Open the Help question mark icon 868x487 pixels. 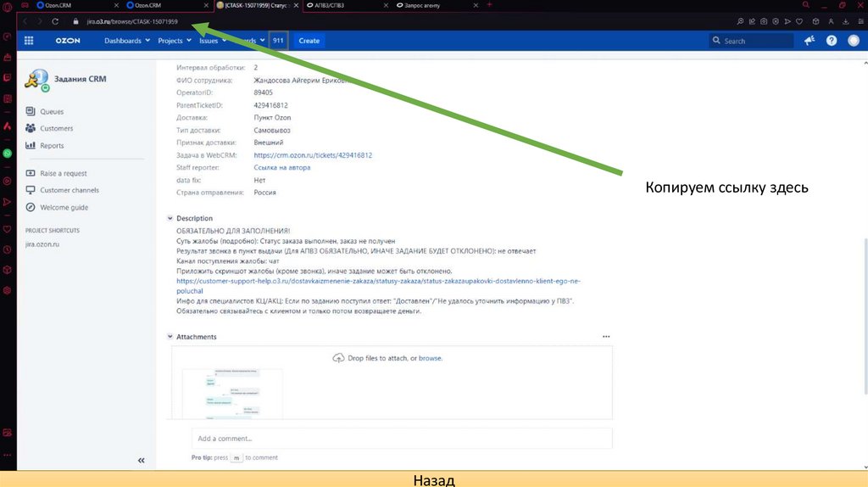click(832, 41)
